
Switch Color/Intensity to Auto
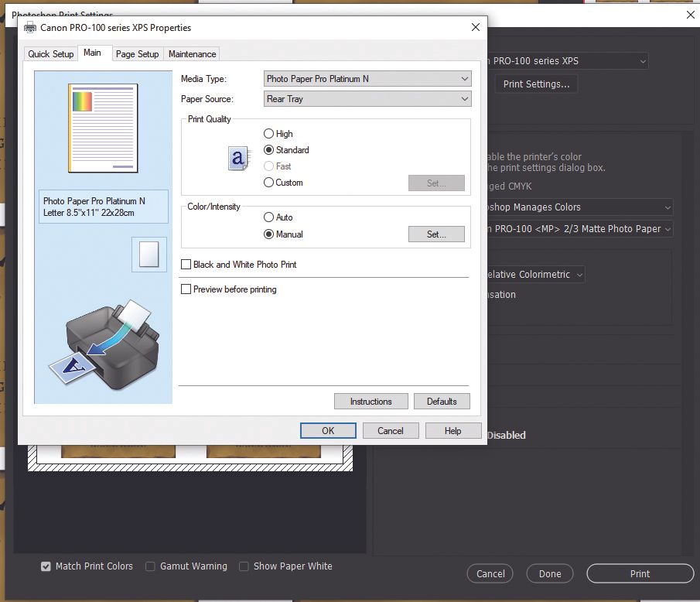(x=270, y=217)
